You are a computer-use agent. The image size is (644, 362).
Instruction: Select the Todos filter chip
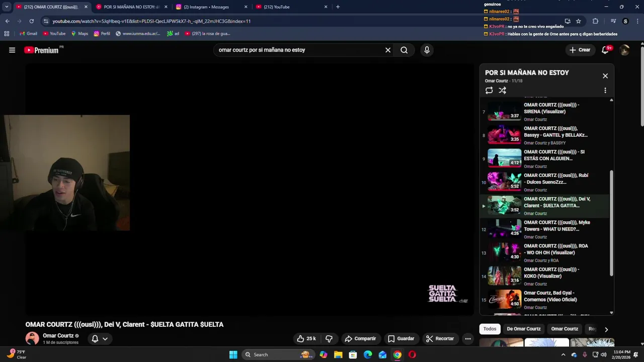click(x=490, y=329)
